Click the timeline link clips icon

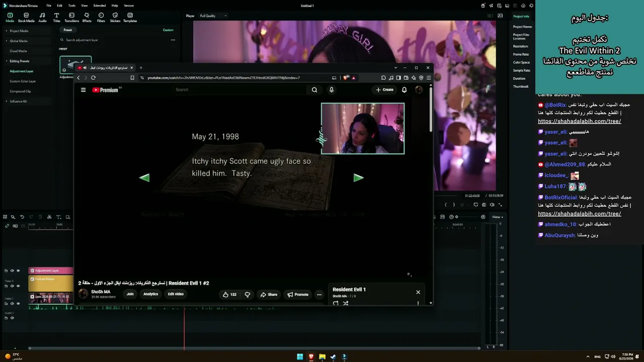coord(7,226)
